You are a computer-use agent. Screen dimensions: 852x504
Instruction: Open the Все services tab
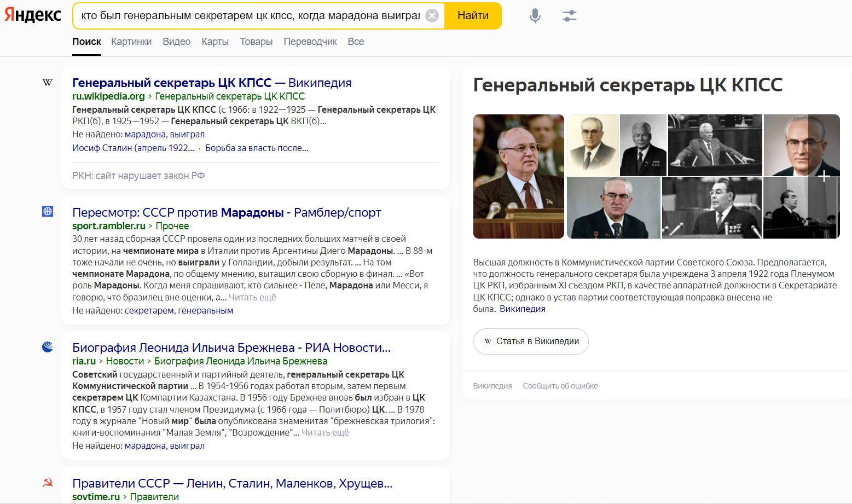click(x=356, y=42)
